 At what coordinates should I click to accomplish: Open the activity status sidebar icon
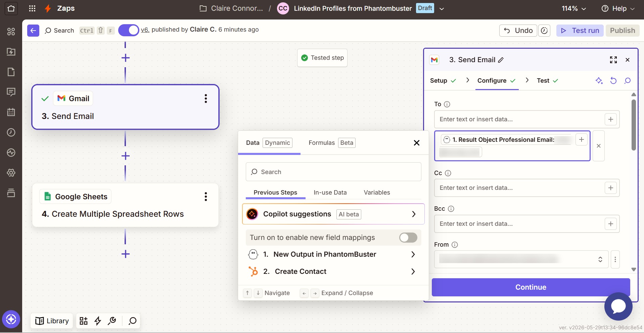point(11,153)
